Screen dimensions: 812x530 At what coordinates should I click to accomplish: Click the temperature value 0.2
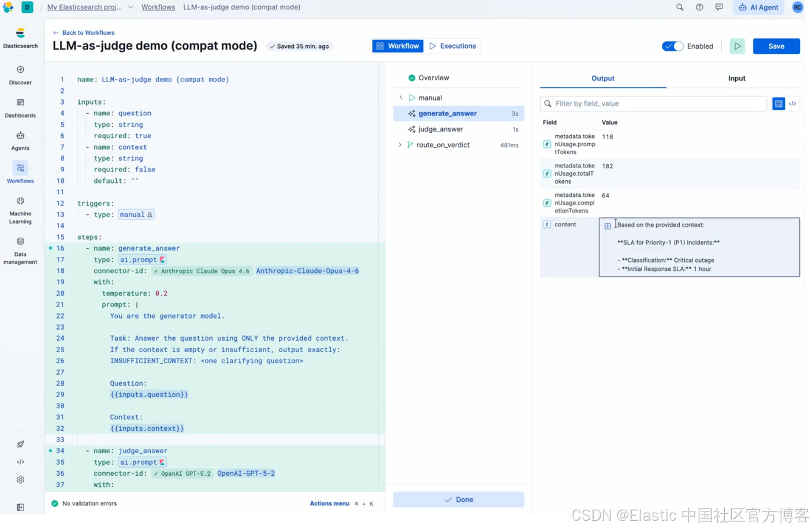(161, 293)
